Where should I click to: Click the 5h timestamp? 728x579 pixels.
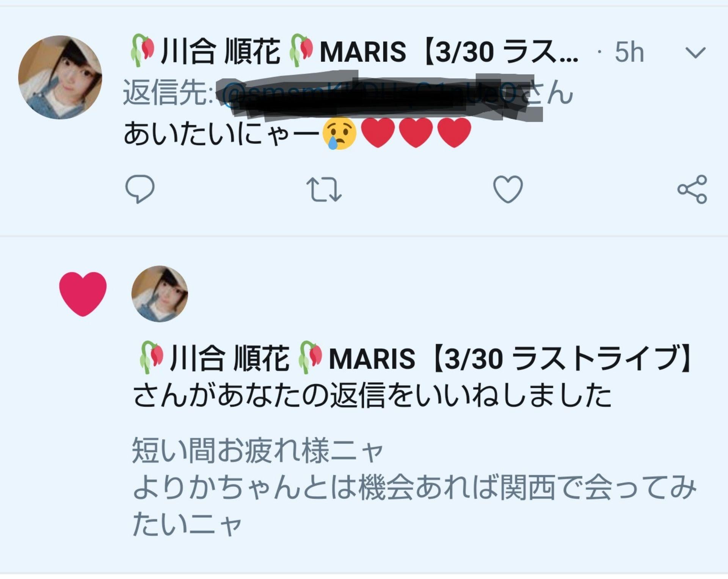[629, 52]
